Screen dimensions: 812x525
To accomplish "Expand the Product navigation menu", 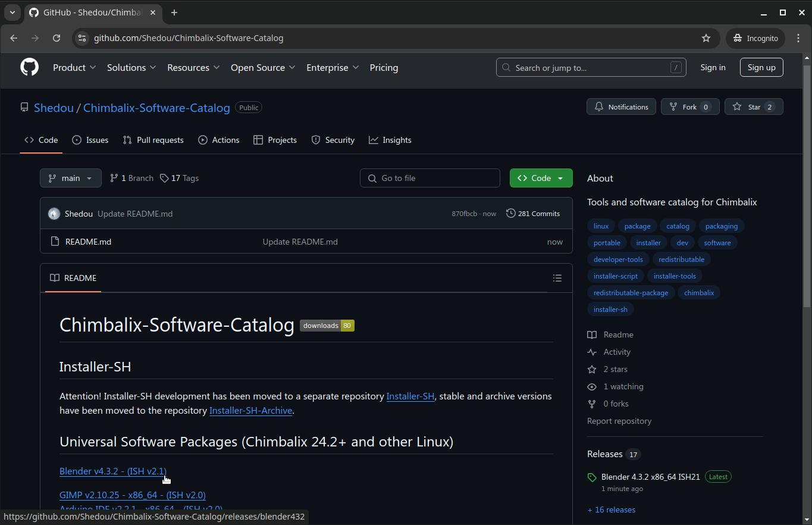I will click(x=74, y=68).
